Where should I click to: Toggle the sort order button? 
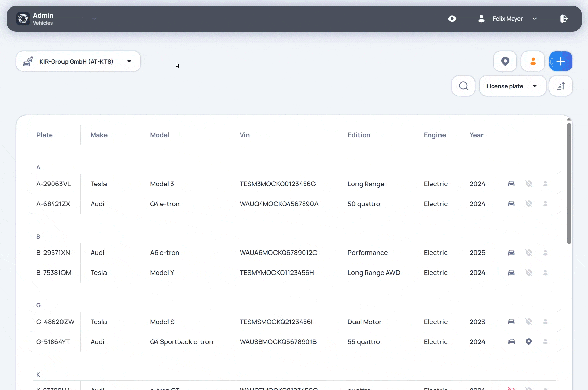click(561, 86)
